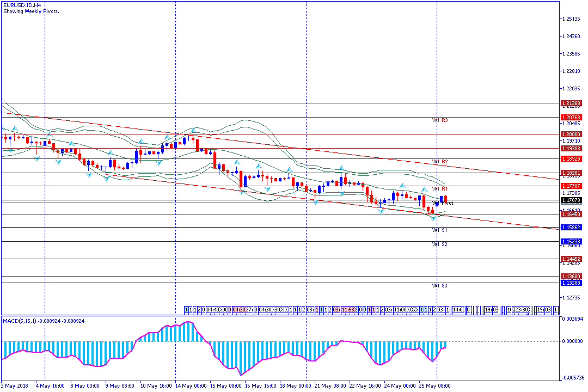This screenshot has height=392, width=588.
Task: Select the 14:00 event marker
Action: 458,310
